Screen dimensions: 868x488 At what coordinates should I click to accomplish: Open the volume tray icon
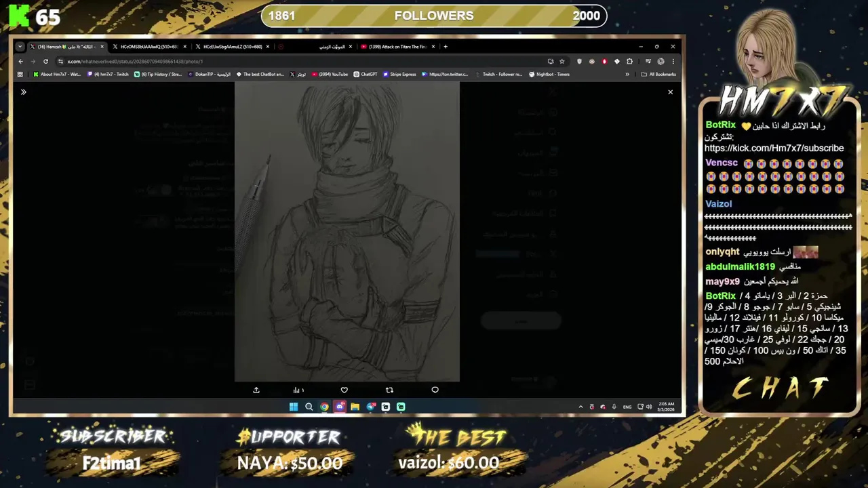click(649, 407)
